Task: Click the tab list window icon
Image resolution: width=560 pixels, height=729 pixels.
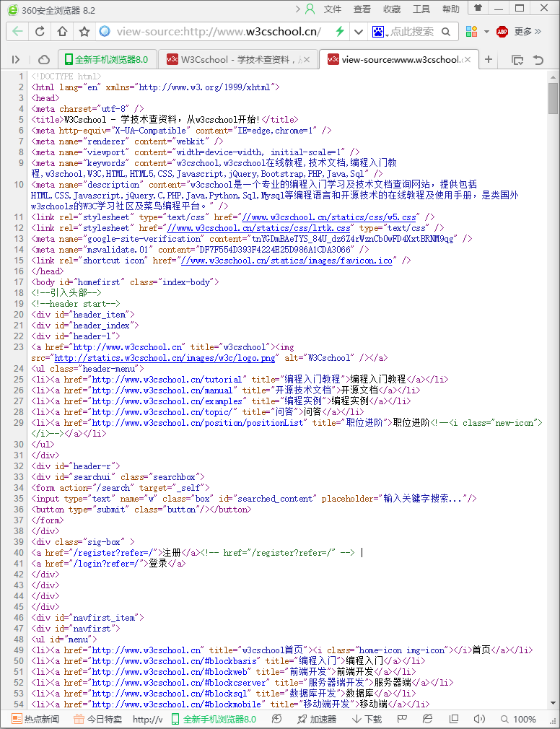Action: point(517,59)
